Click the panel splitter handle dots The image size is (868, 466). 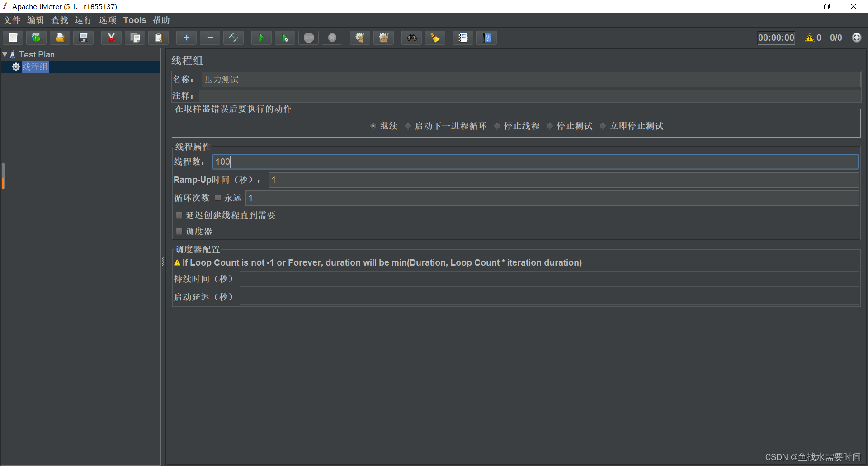163,261
